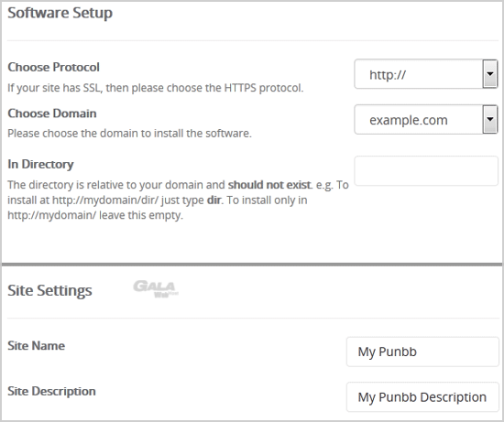Screen dimensions: 504x422
Task: Click the Software Setup heading
Action: (x=60, y=13)
